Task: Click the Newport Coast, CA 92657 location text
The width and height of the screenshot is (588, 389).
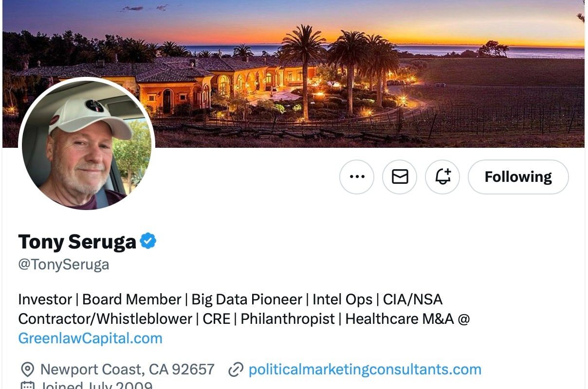Action: 127,370
